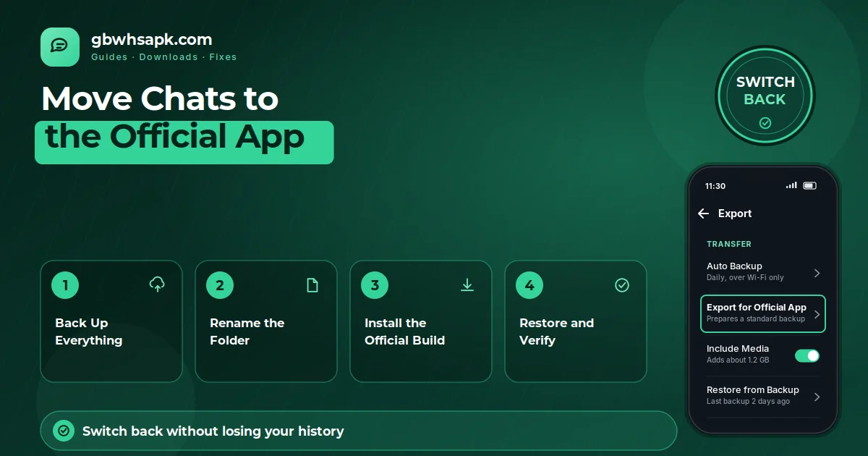Image resolution: width=868 pixels, height=456 pixels.
Task: Click the step number 3 circle
Action: 375,285
